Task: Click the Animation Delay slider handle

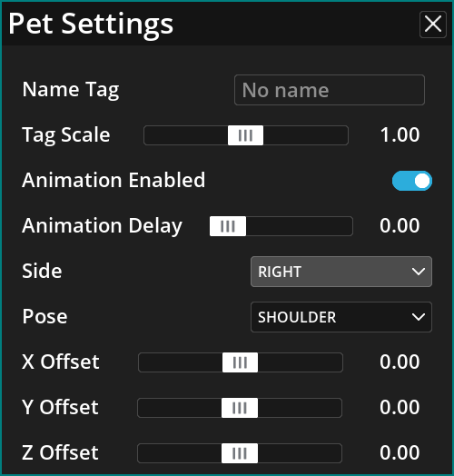Action: coord(228,226)
